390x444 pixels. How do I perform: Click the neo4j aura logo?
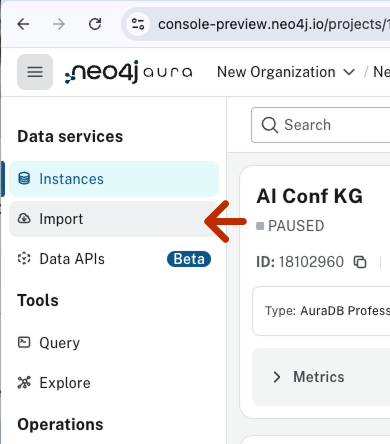pyautogui.click(x=128, y=72)
